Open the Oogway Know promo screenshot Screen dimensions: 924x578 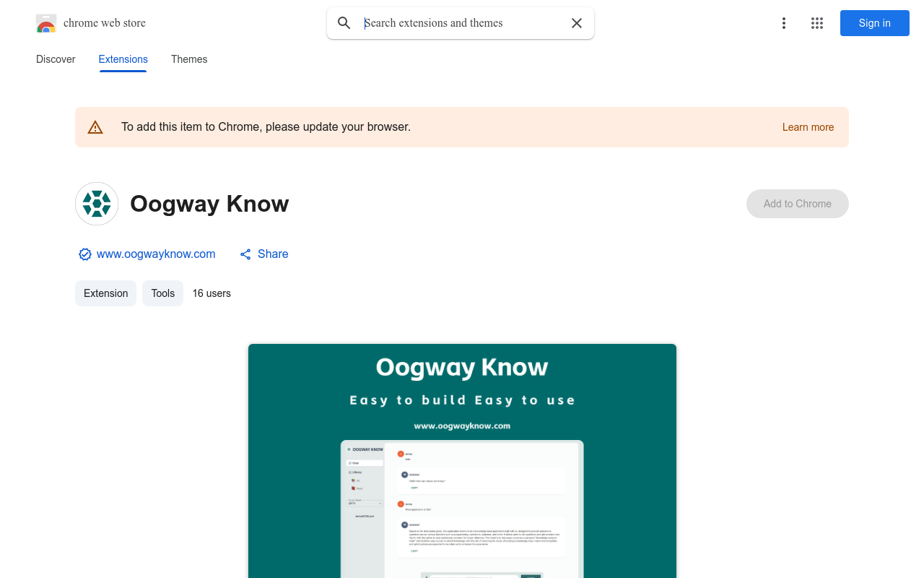[x=462, y=461]
